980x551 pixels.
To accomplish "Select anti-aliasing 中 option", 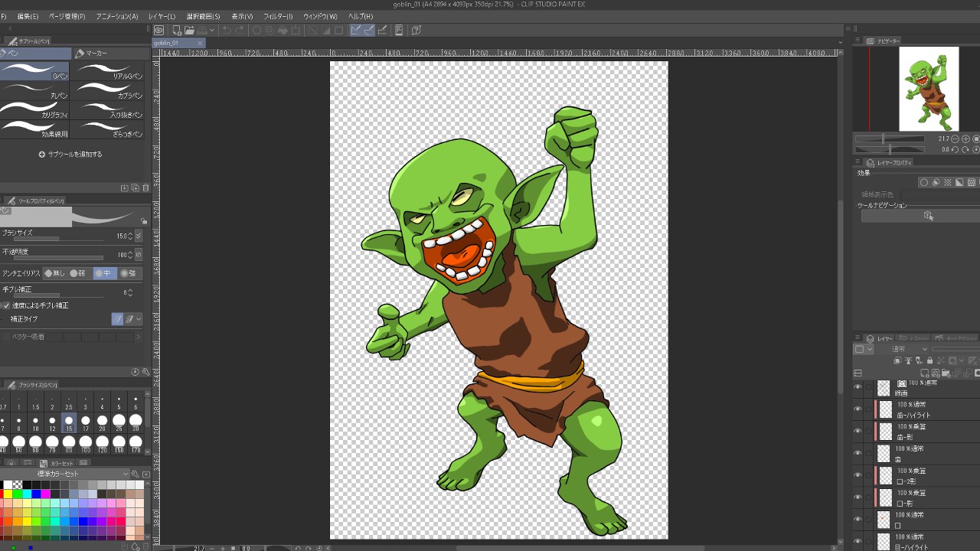I will (105, 273).
